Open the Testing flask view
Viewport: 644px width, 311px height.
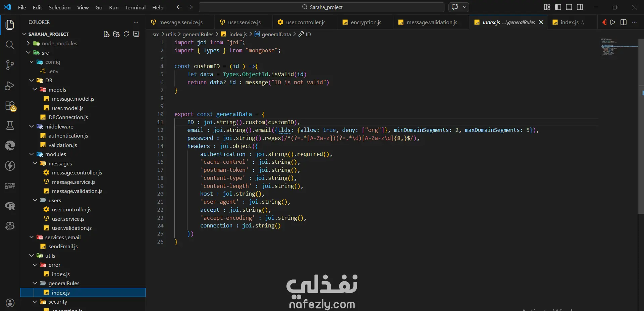[10, 125]
